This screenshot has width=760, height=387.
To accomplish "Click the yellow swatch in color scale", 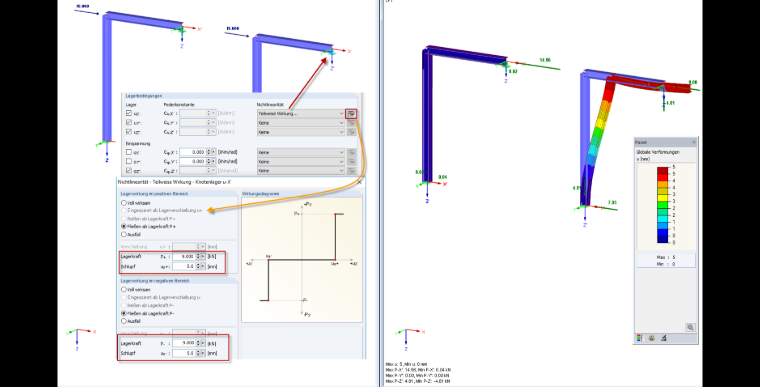I will click(663, 197).
